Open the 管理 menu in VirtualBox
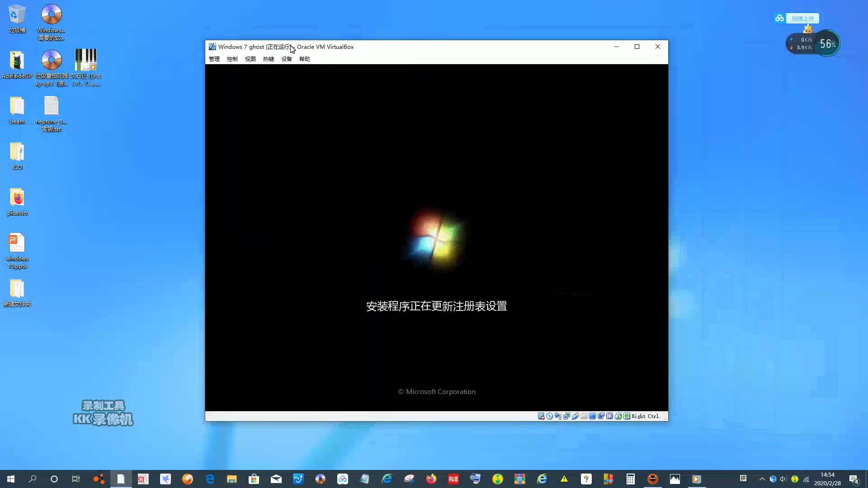This screenshot has height=488, width=868. (214, 59)
